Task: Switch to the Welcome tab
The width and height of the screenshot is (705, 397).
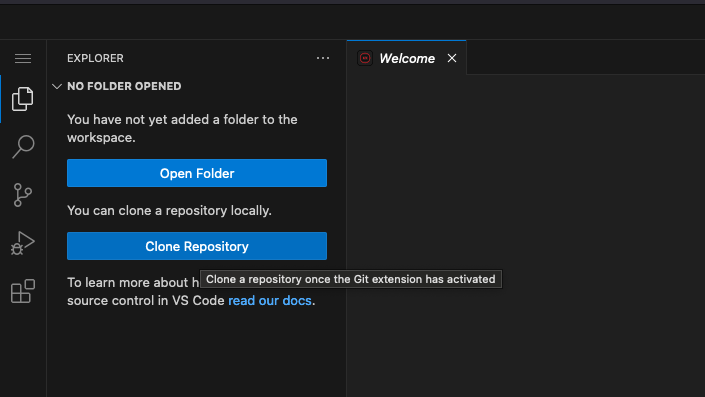Action: pos(406,58)
